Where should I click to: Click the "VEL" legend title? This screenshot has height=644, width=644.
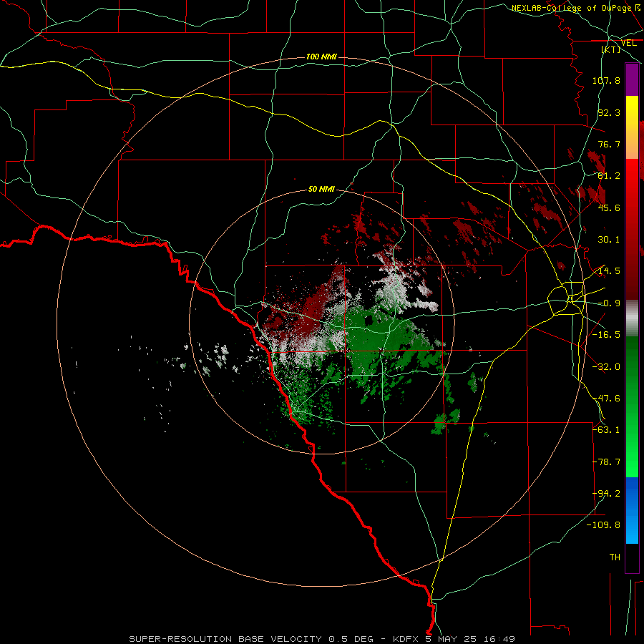coord(628,43)
